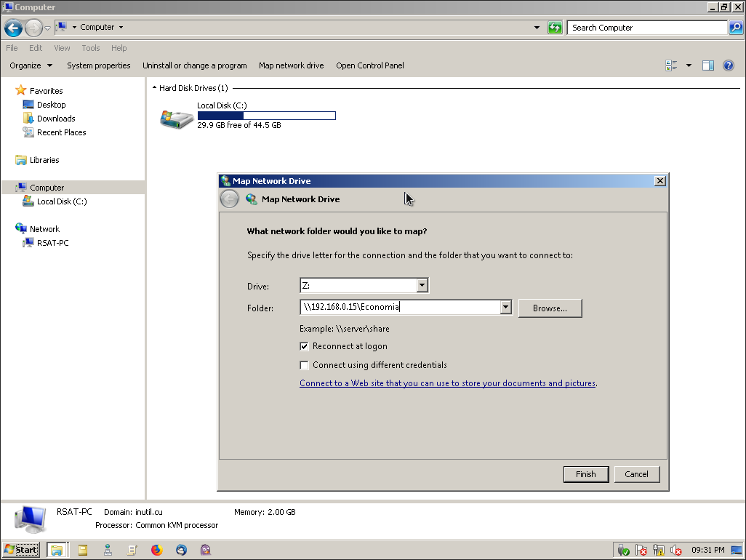Screen dimensions: 746x560
Task: Enable Connect using different credentials
Action: pyautogui.click(x=304, y=365)
